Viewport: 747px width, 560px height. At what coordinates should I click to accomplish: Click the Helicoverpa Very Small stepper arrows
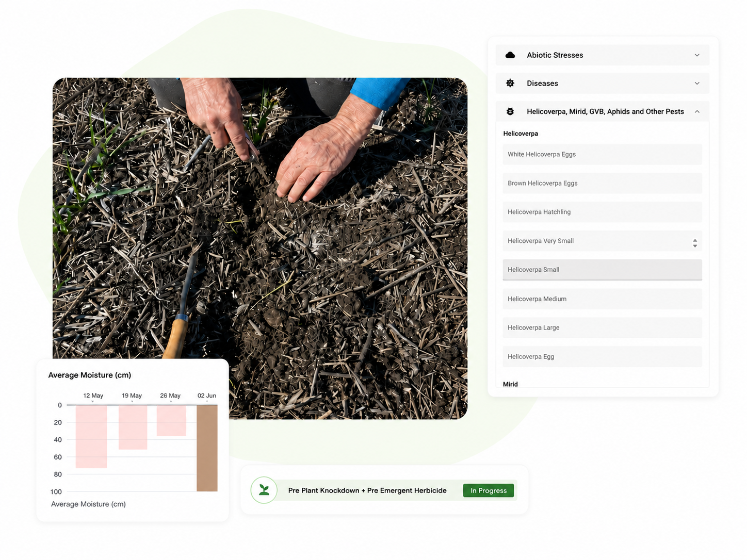click(695, 243)
